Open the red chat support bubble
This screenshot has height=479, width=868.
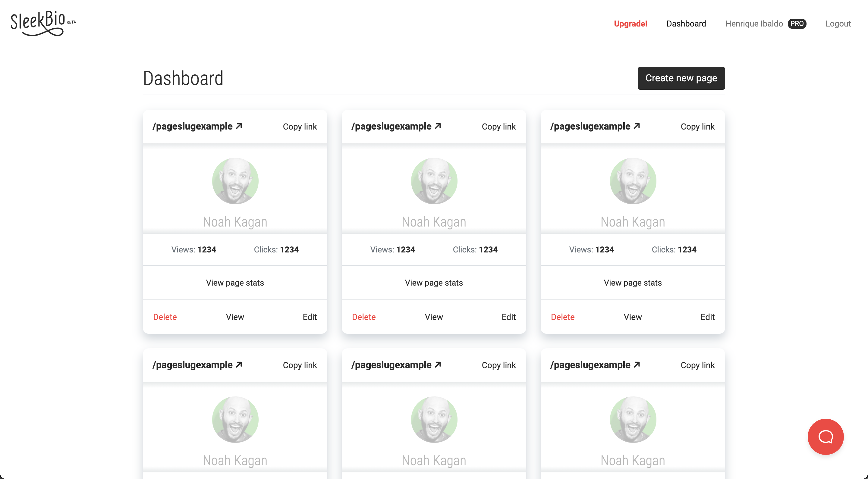(x=825, y=437)
